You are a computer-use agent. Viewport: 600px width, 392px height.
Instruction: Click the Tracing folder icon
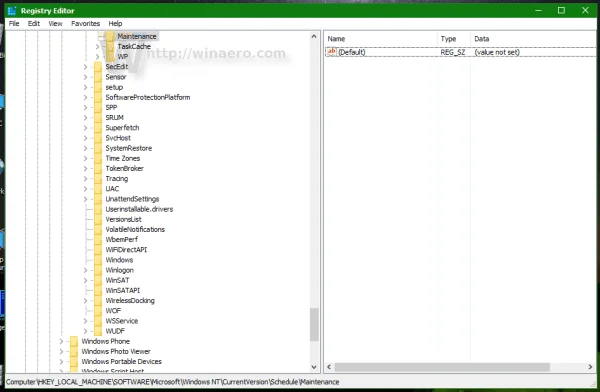(x=98, y=179)
